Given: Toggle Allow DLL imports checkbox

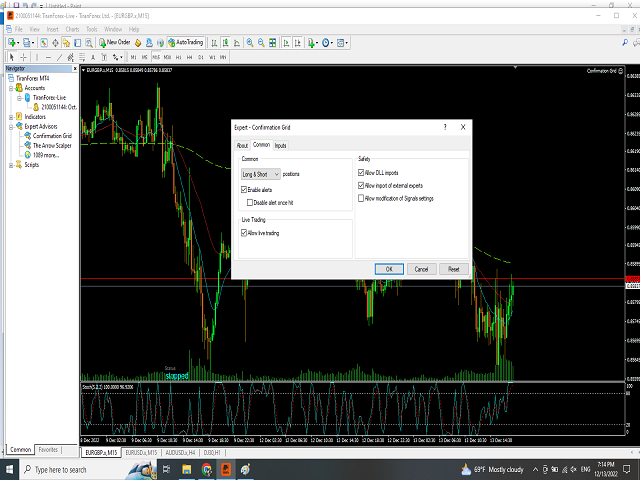Looking at the screenshot, I should [361, 173].
